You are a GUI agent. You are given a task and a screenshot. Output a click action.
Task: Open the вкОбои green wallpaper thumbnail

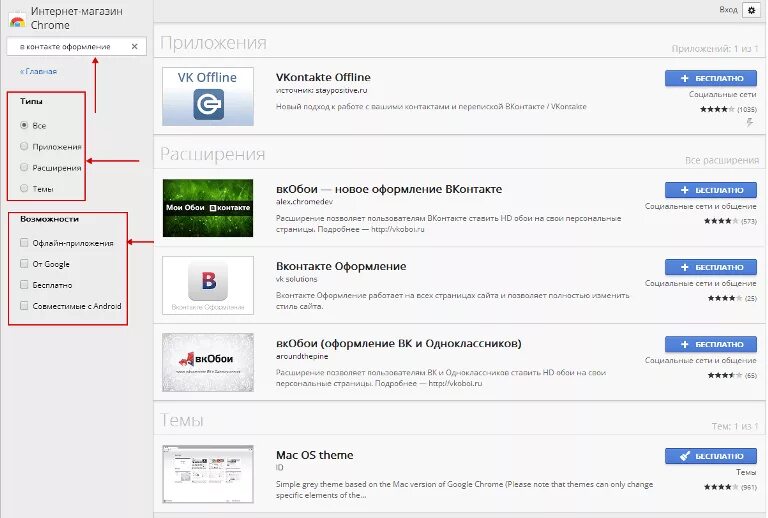(x=208, y=208)
